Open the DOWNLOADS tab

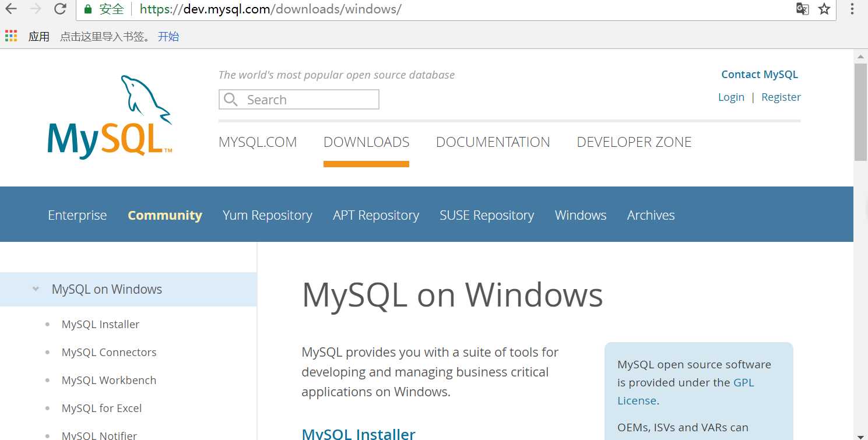click(x=366, y=142)
